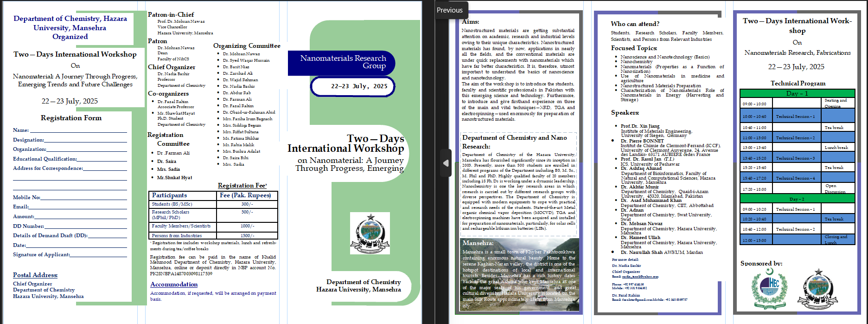
Task: Click the 'Lunch break' schedule cell
Action: 838,148
